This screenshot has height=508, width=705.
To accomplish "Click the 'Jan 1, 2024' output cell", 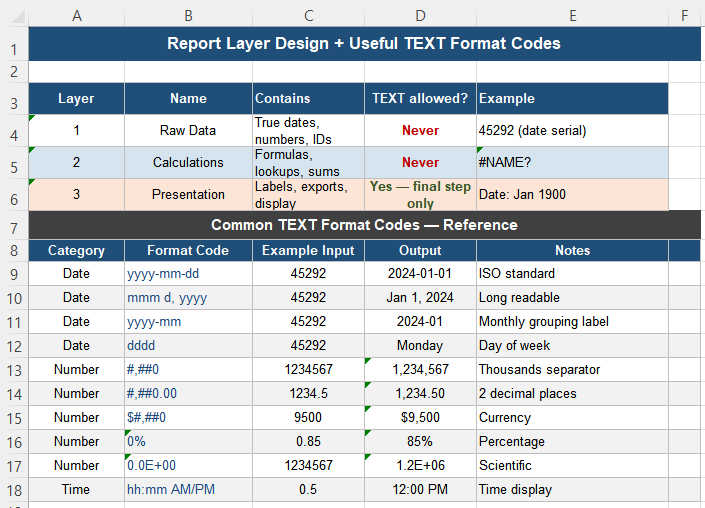I will point(420,298).
